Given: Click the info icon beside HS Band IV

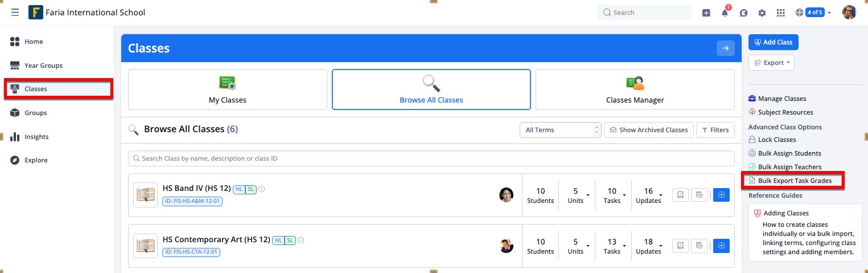Looking at the screenshot, I should (262, 189).
